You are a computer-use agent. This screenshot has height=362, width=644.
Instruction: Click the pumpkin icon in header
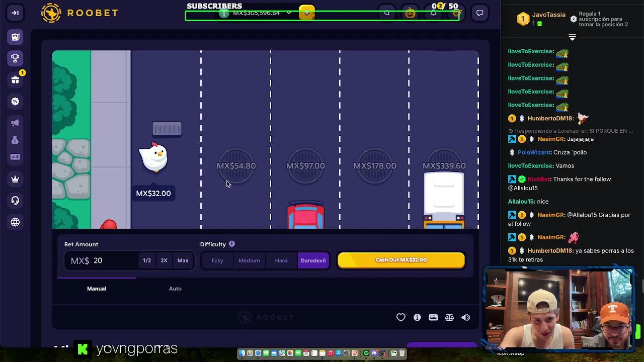click(410, 13)
